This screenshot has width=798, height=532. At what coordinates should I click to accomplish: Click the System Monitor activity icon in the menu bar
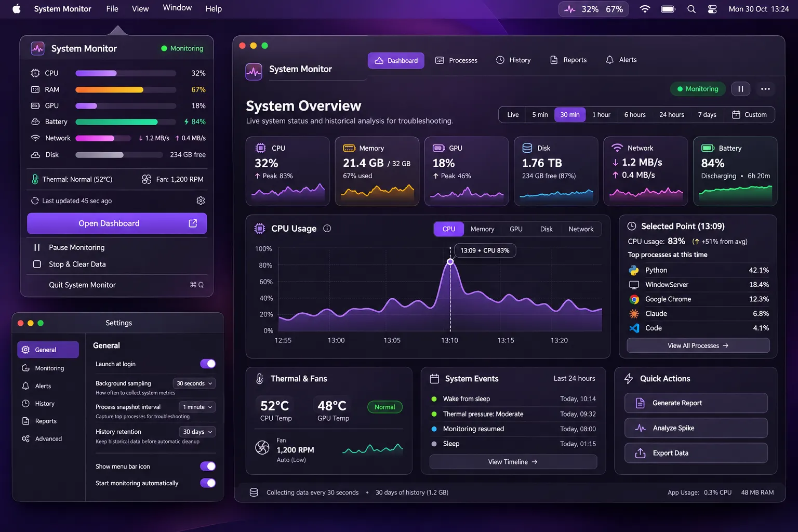[x=570, y=9]
